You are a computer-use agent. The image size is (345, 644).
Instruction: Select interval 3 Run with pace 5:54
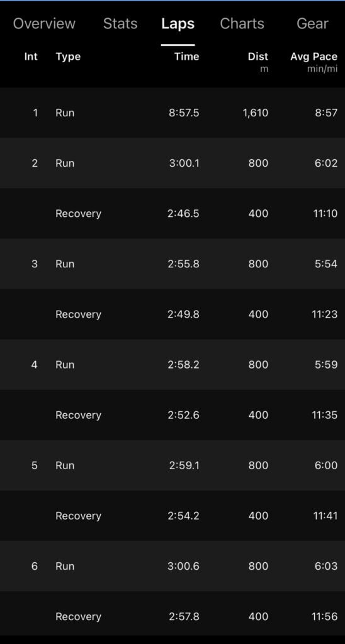coord(172,264)
